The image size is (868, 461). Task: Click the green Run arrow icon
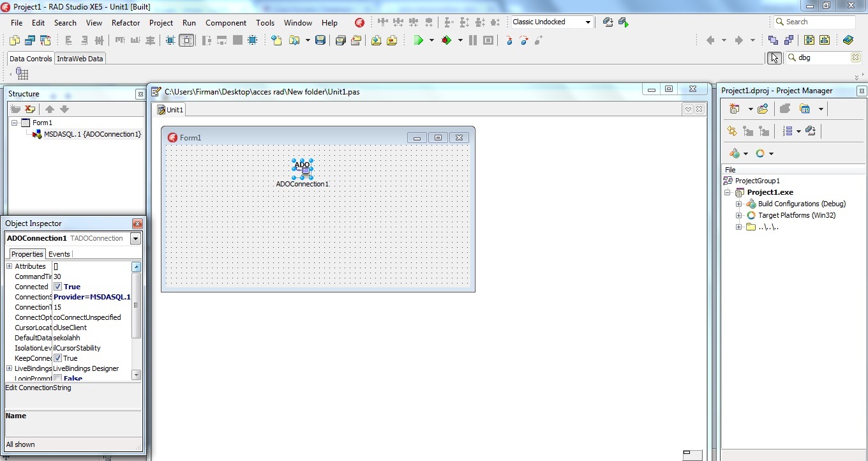[419, 40]
